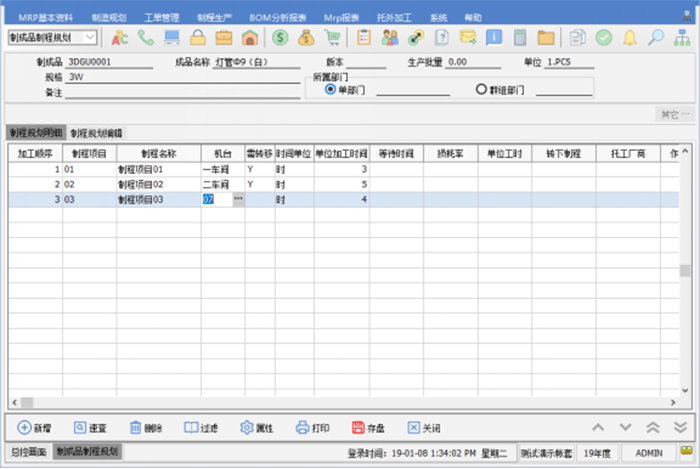Click the yellow bell notification icon
700x469 pixels.
point(630,37)
